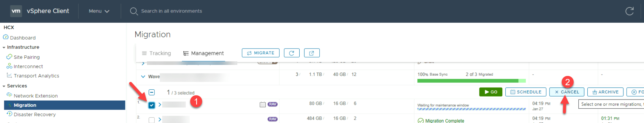
Task: Click the reload button beside MIGRATE
Action: (x=292, y=53)
